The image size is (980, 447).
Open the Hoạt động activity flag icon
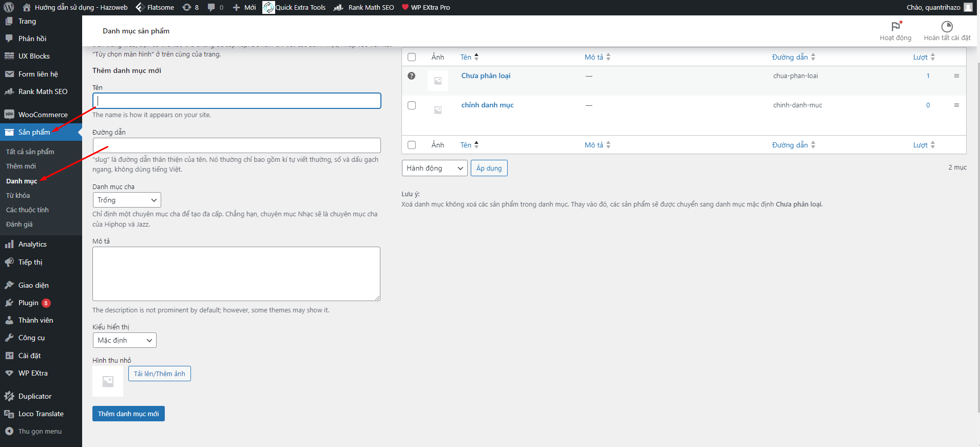(x=895, y=27)
